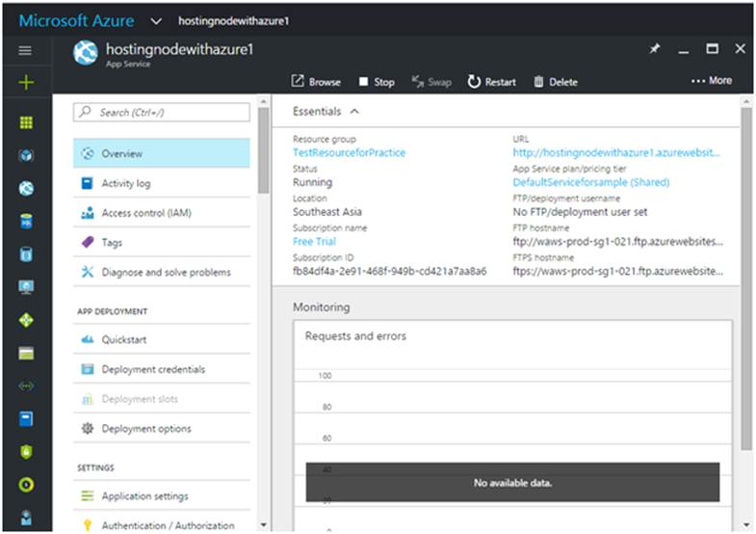
Task: Open Virtual networks icon in sidebar
Action: (26, 386)
